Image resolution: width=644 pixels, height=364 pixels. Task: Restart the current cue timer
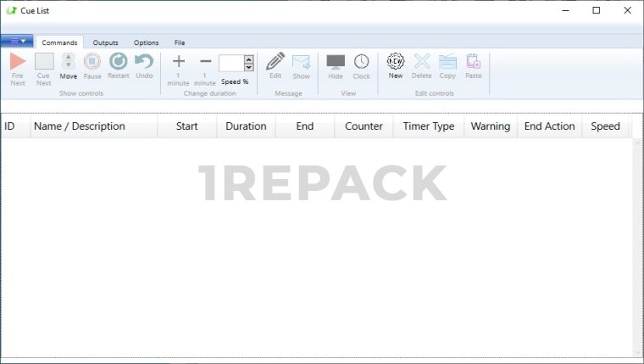119,62
